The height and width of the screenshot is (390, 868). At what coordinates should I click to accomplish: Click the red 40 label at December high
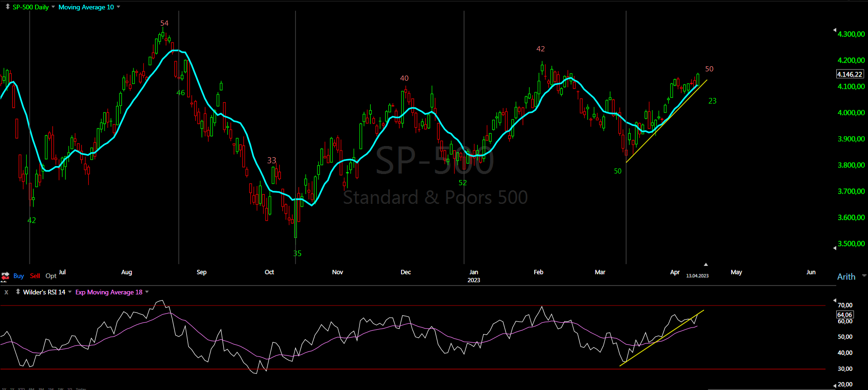click(404, 78)
